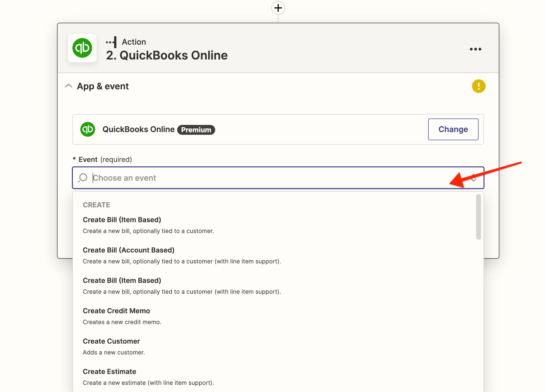Click the Event (required) label
This screenshot has width=546, height=392.
[x=102, y=159]
